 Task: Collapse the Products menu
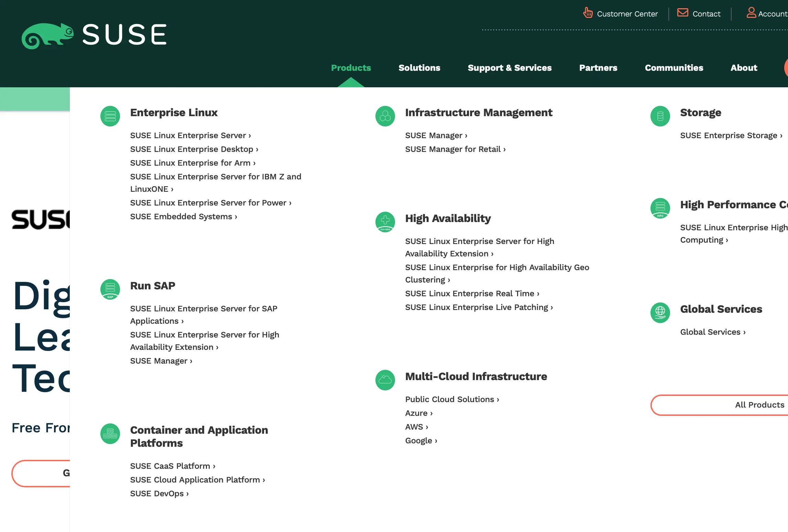pos(351,68)
